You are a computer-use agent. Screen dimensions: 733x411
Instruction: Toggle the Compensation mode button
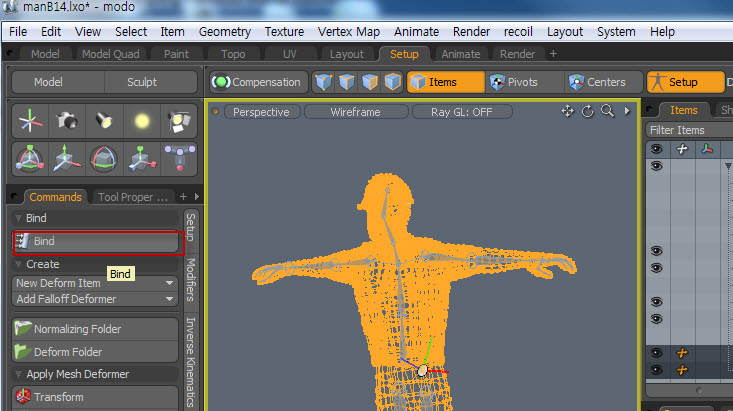pyautogui.click(x=257, y=82)
